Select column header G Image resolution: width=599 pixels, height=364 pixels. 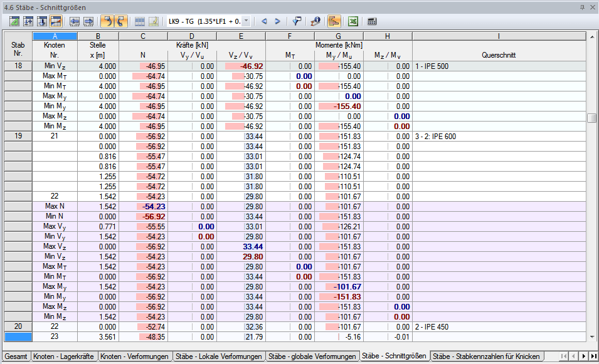tap(339, 36)
